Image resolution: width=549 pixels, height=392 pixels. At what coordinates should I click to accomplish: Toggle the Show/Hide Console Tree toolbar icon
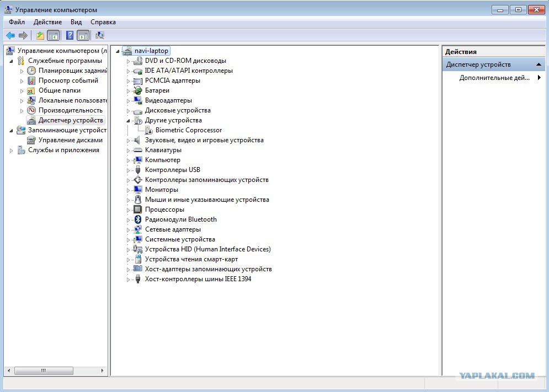[x=53, y=35]
